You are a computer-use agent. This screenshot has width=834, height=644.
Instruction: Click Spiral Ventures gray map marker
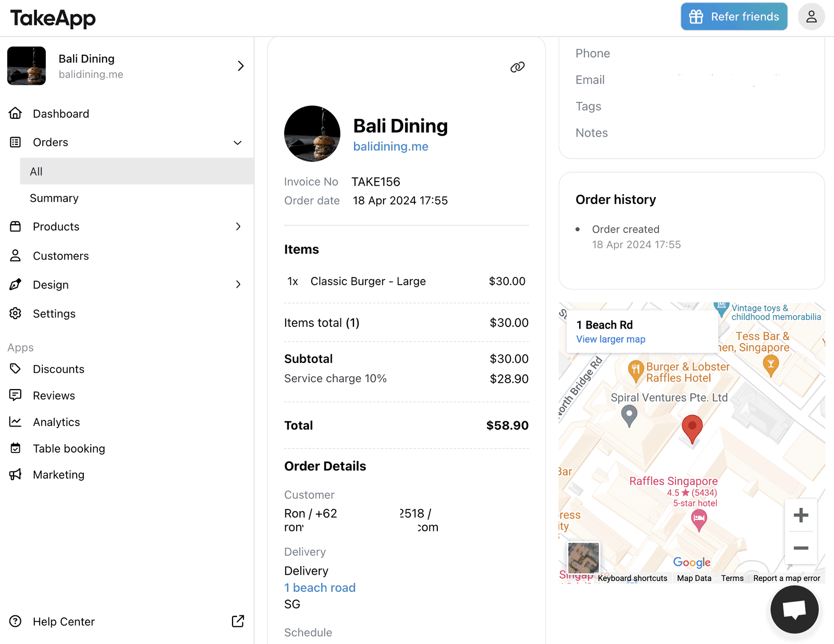(x=630, y=416)
